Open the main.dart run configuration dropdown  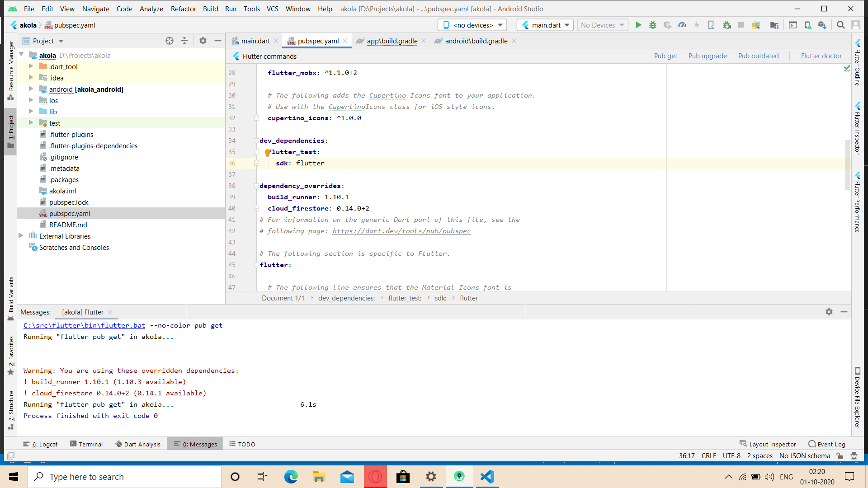[545, 25]
